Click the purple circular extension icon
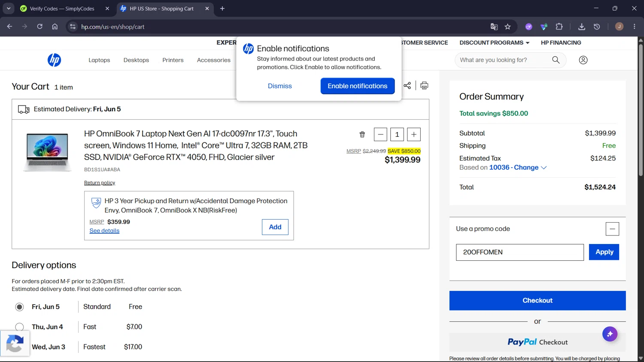644x362 pixels. [529, 27]
